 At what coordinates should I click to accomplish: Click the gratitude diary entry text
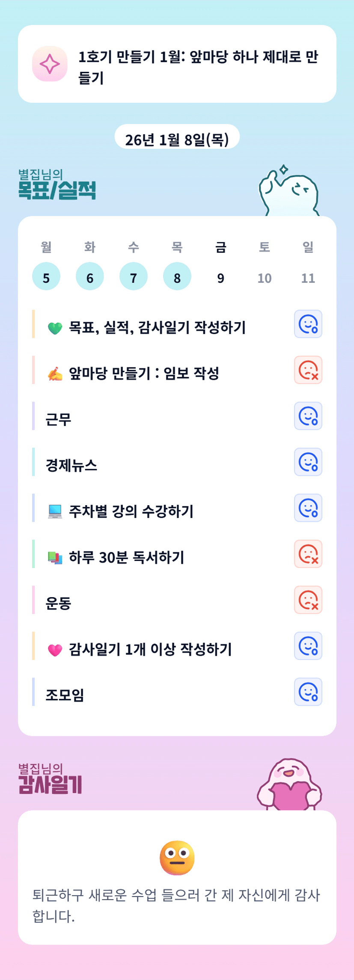coord(176,906)
